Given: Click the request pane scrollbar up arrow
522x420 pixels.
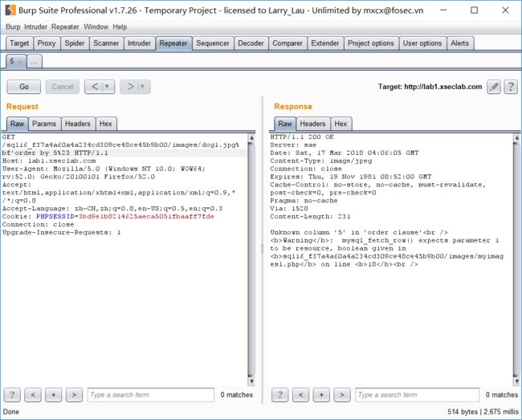Looking at the screenshot, I should 251,137.
